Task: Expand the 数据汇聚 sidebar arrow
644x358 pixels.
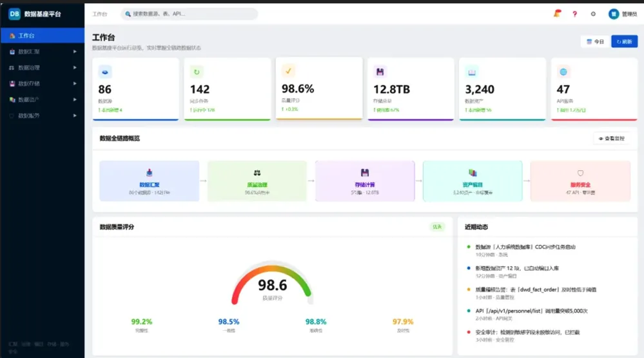Action: tap(75, 52)
